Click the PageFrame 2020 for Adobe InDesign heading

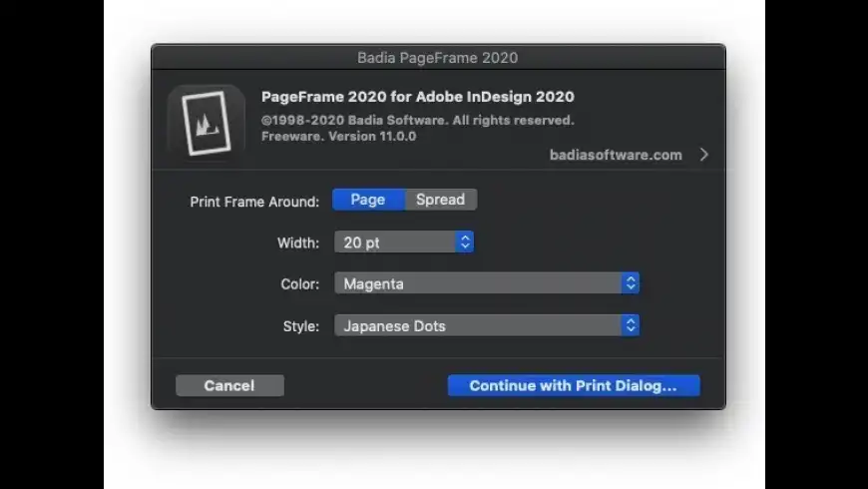[x=417, y=97]
